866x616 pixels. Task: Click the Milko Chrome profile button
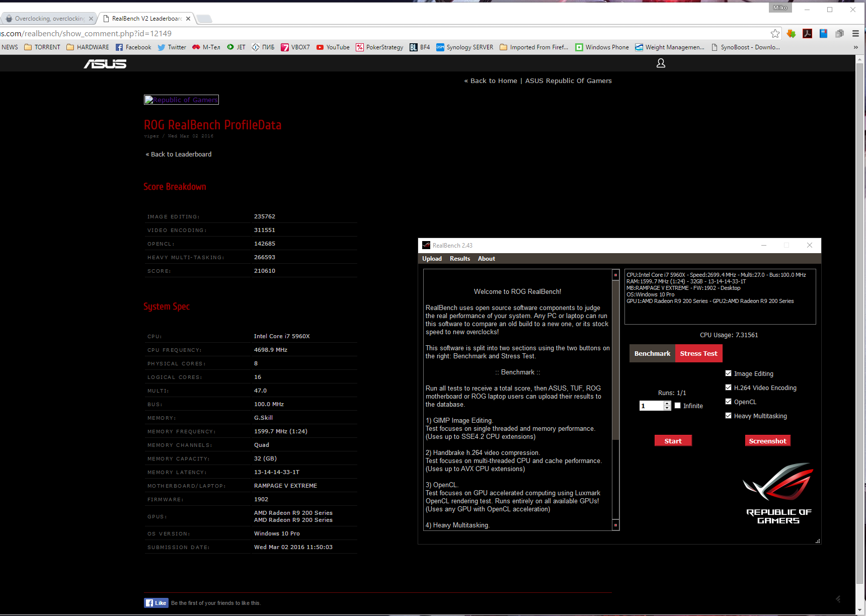coord(780,8)
